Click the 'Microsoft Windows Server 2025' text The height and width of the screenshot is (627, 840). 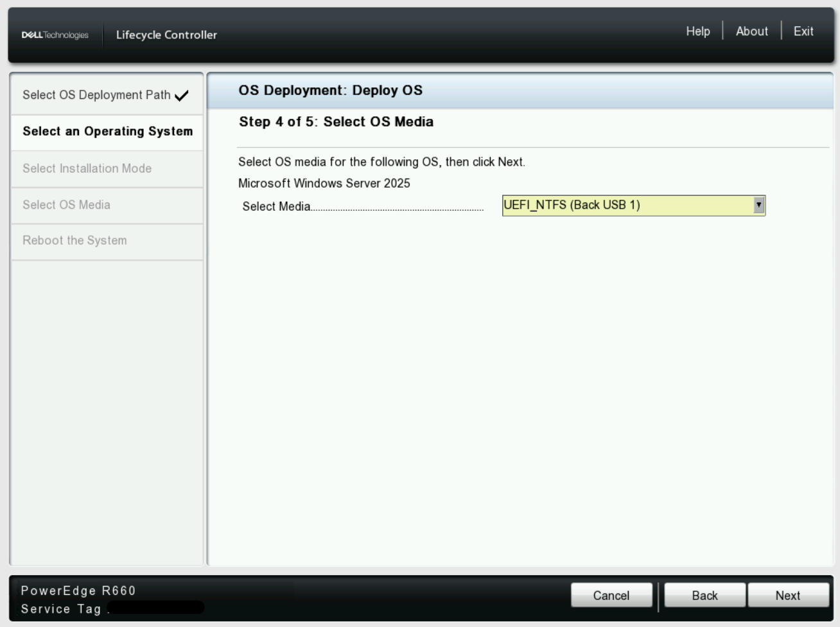pos(324,183)
